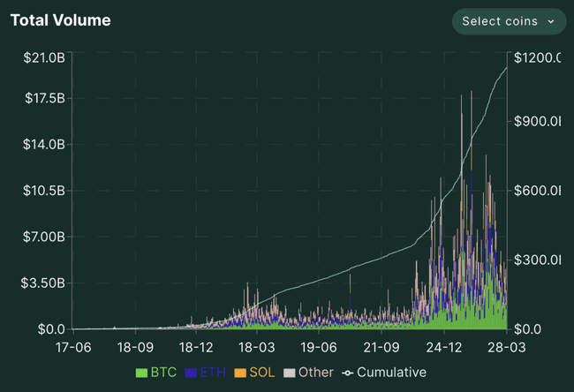The height and width of the screenshot is (392, 574).
Task: Click the 21-09 date tick label
Action: pyautogui.click(x=383, y=347)
